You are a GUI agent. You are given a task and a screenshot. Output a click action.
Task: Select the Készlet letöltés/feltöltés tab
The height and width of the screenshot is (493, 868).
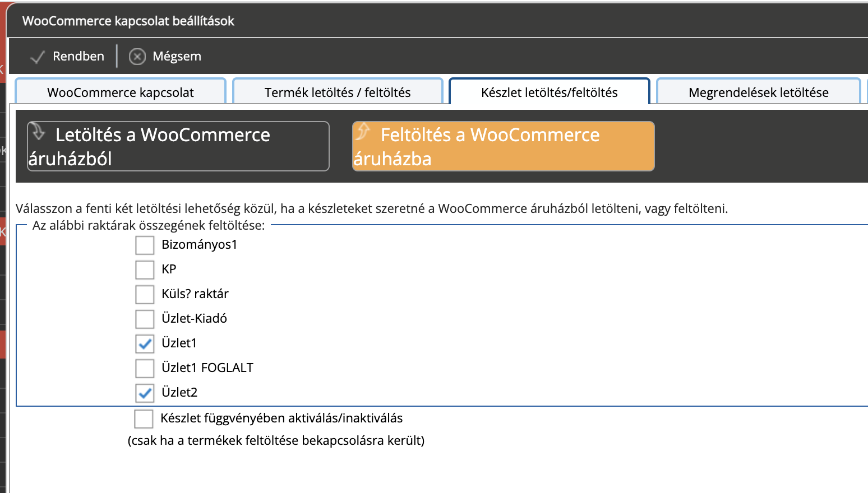[x=550, y=92]
